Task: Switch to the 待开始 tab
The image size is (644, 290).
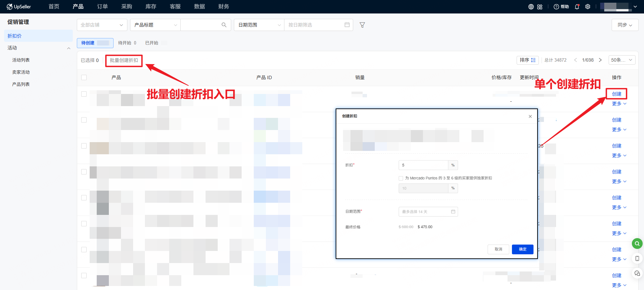Action: pyautogui.click(x=127, y=43)
